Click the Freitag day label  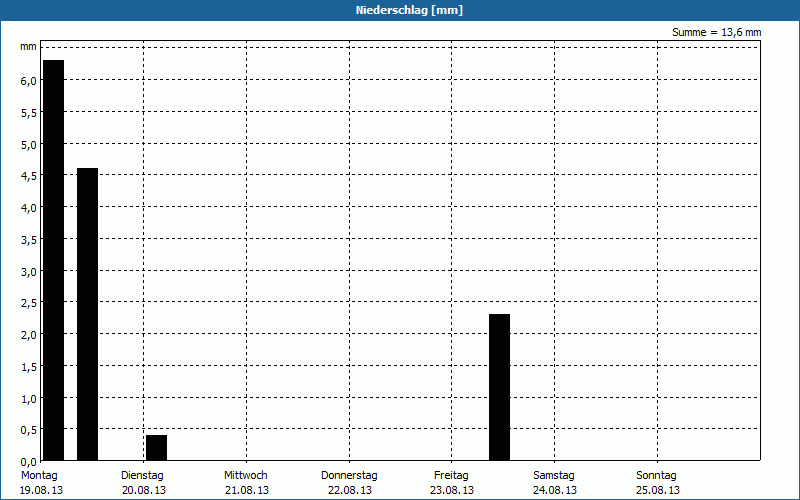tap(451, 476)
